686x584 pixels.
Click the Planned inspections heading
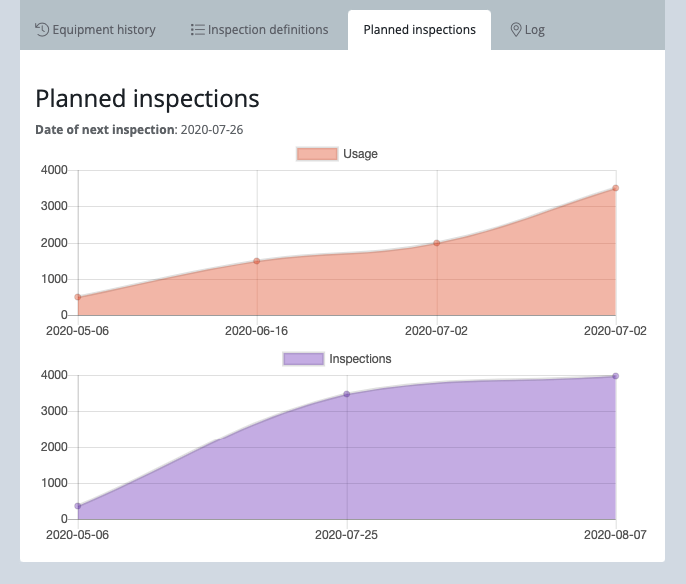tap(147, 98)
